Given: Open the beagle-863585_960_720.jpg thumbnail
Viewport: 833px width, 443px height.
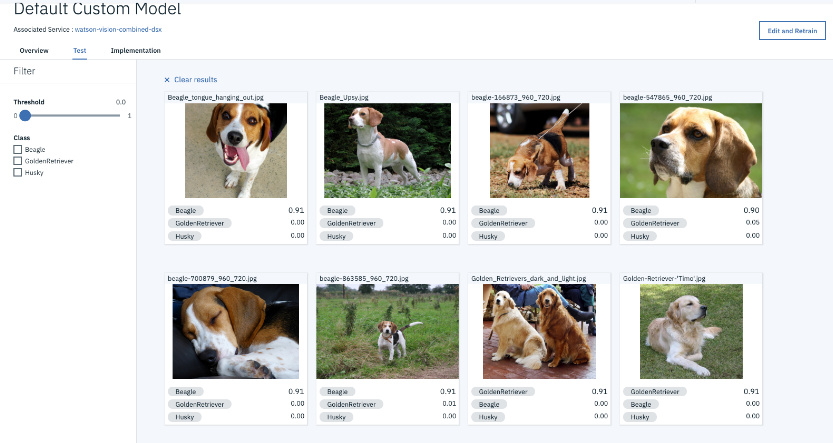Looking at the screenshot, I should [387, 331].
